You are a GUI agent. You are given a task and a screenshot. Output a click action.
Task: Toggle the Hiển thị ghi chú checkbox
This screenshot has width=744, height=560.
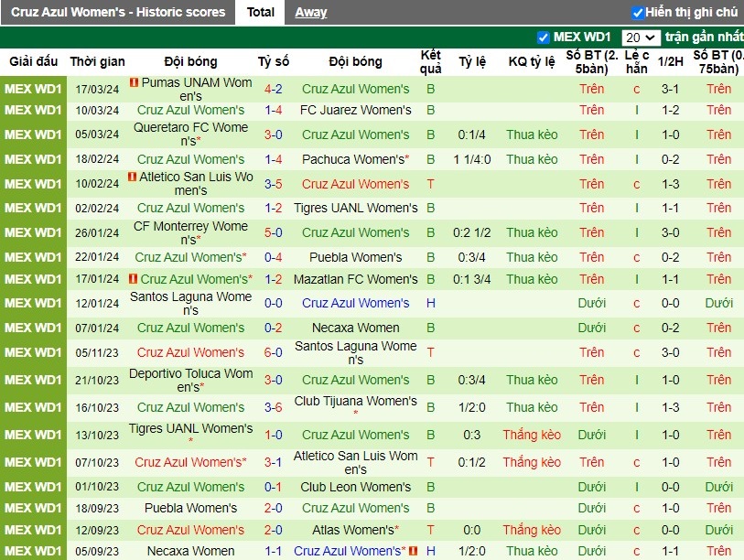[x=638, y=13]
